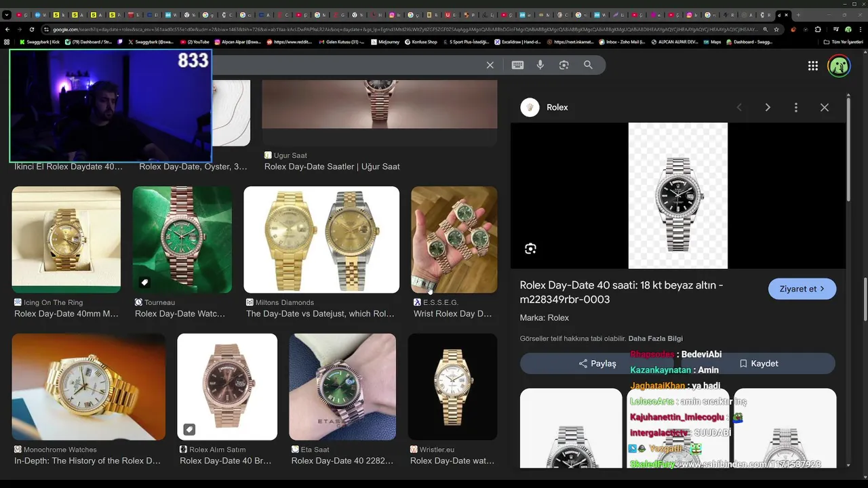Click the first related watch thumbnail in preview
The height and width of the screenshot is (488, 868).
point(571,428)
